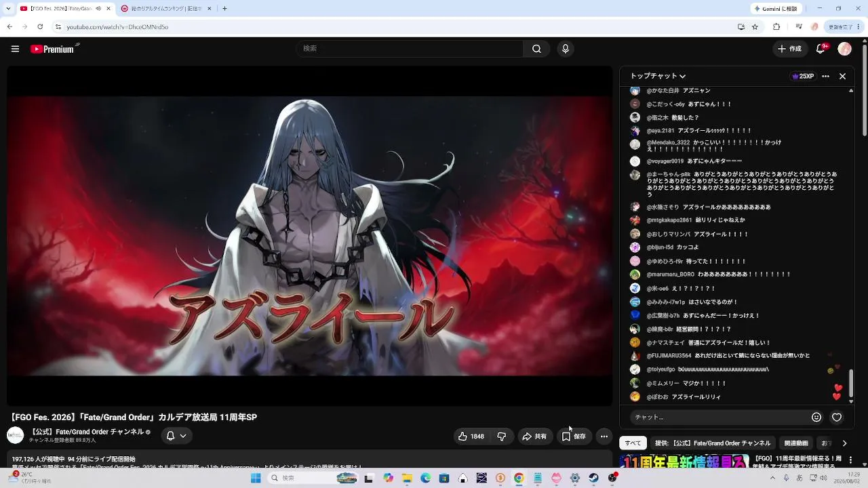Screen dimensions: 868x488
Task: Click the YouTube search field
Action: coord(410,49)
